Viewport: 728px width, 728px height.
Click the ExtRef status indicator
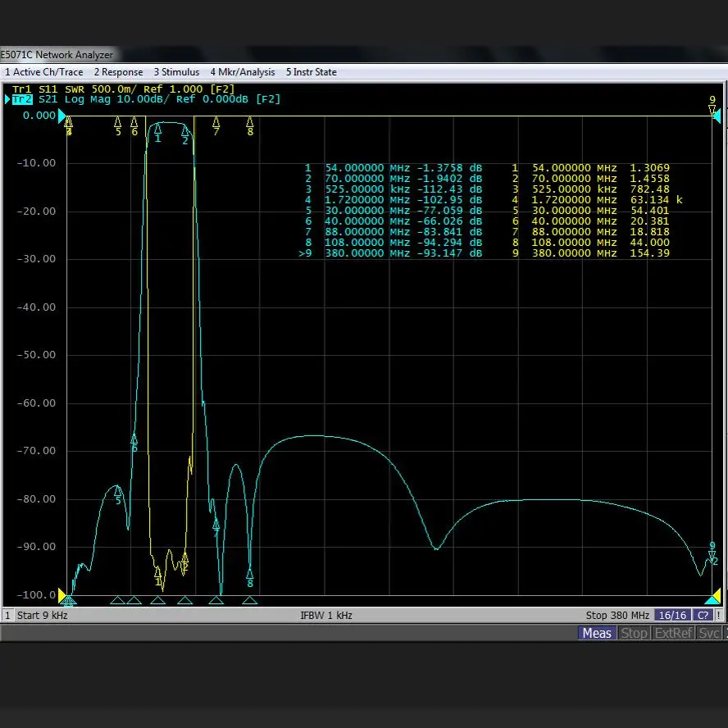click(x=673, y=633)
